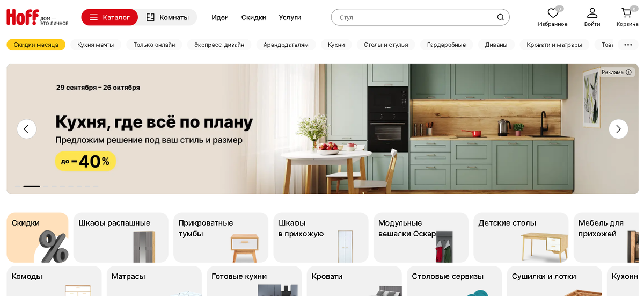Click the magnifier search icon
This screenshot has height=296, width=644.
pos(500,17)
